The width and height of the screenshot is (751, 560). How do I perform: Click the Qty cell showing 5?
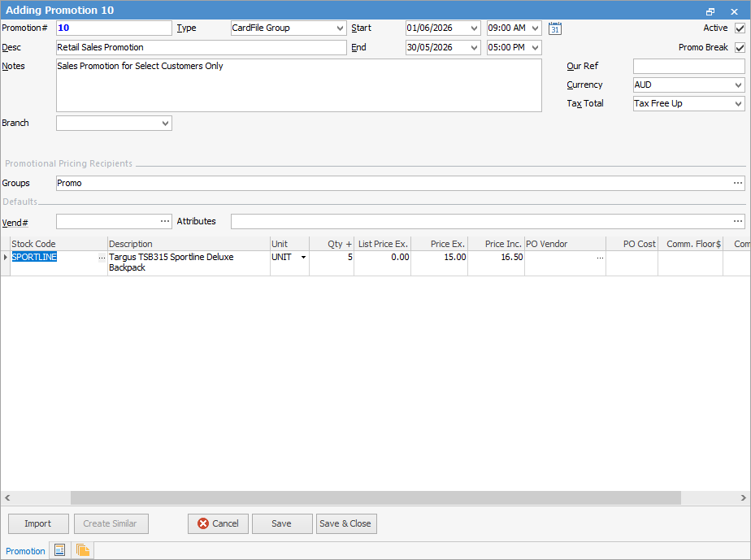332,263
